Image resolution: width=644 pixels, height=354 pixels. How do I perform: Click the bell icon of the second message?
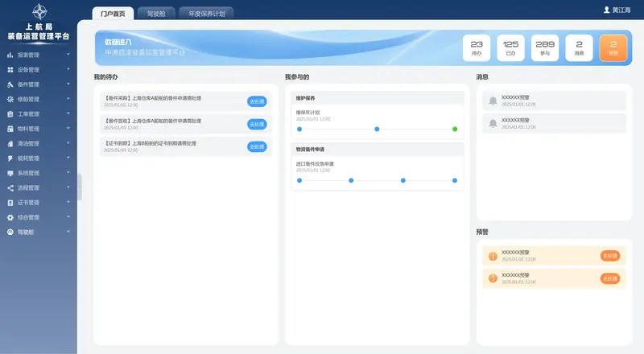coord(493,123)
